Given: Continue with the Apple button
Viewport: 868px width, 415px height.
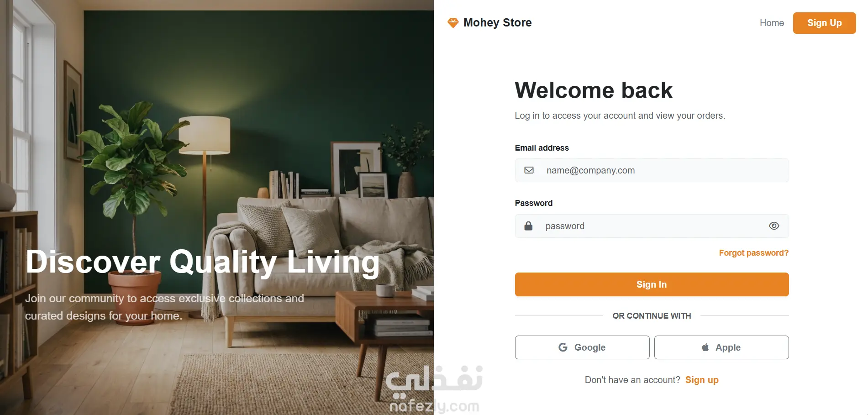Looking at the screenshot, I should click(x=721, y=347).
